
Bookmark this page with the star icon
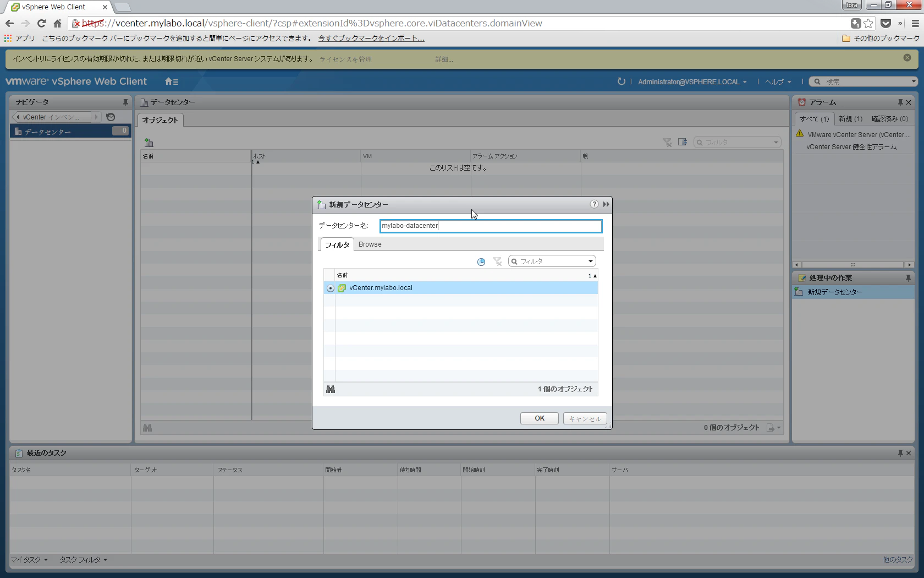click(868, 23)
